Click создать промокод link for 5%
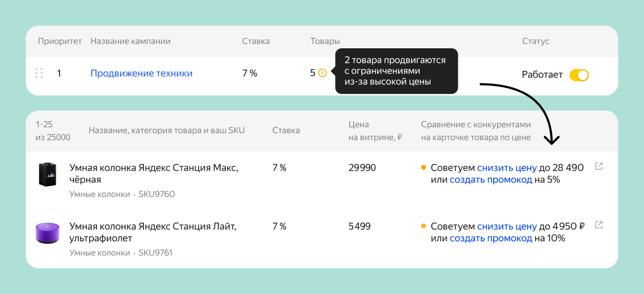The height and width of the screenshot is (294, 644). (491, 180)
